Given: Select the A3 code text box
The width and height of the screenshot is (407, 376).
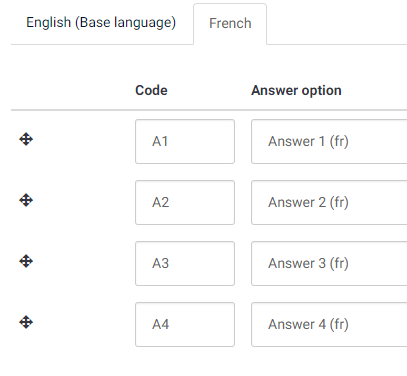Looking at the screenshot, I should pyautogui.click(x=185, y=264).
